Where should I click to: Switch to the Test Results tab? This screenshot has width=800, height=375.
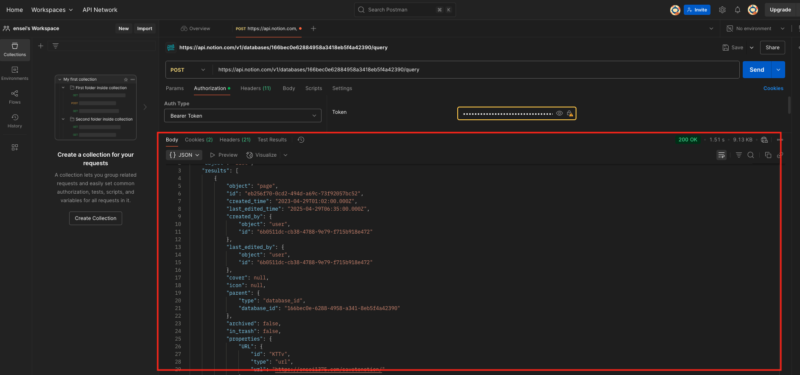point(272,140)
